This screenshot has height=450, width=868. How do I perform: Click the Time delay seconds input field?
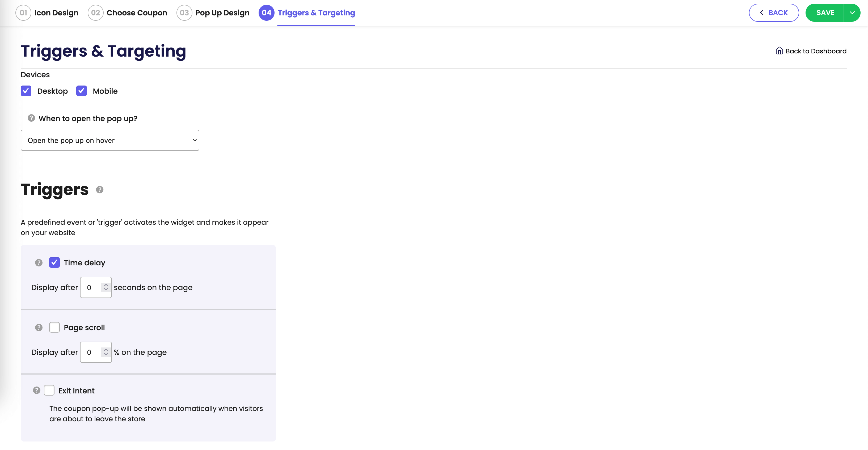click(x=96, y=287)
